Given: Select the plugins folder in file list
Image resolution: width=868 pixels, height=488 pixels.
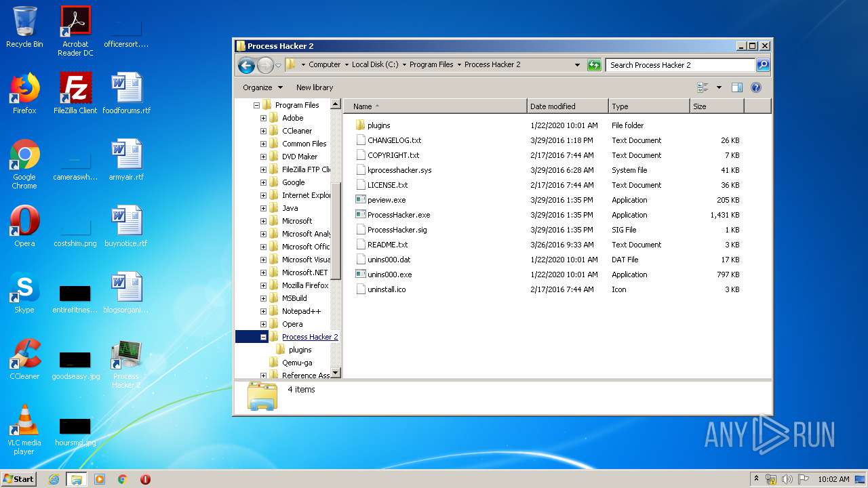Looking at the screenshot, I should tap(378, 125).
